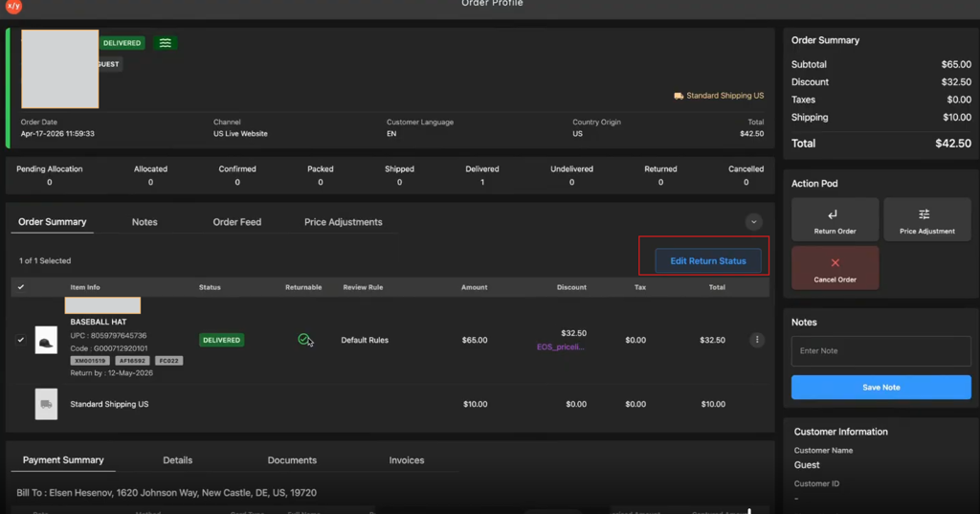Click the Delivered count in status bar
This screenshot has height=514, width=980.
(482, 183)
